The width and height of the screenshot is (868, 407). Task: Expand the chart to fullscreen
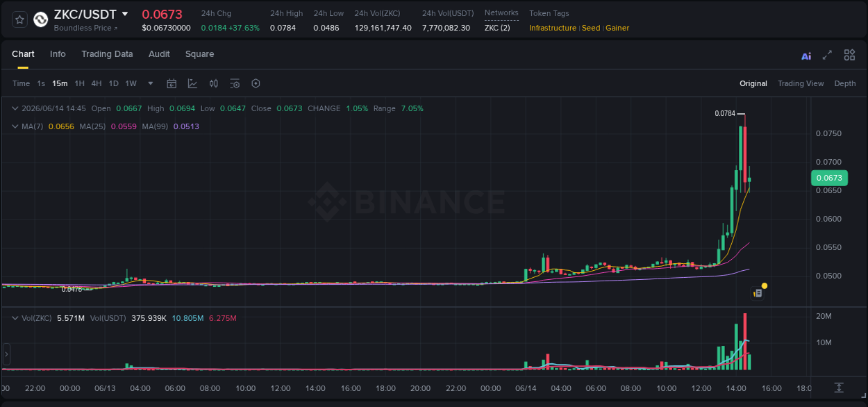coord(827,55)
